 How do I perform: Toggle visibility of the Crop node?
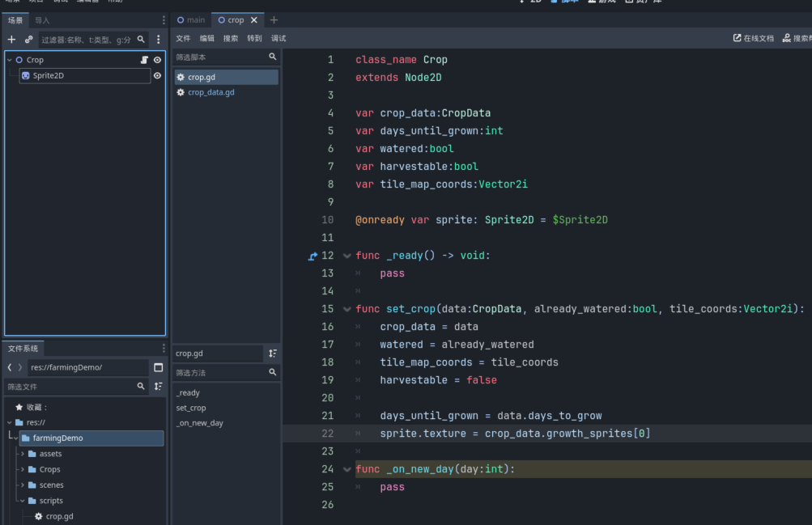pos(157,60)
